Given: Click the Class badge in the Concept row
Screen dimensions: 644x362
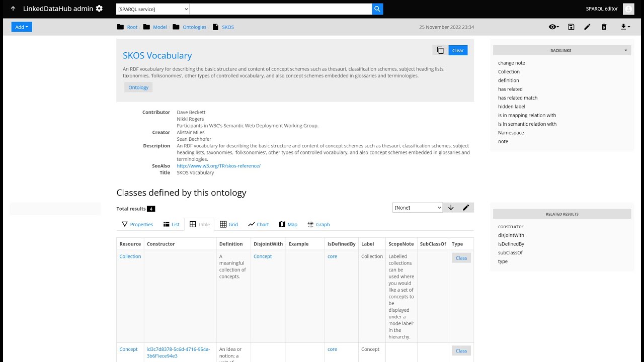Looking at the screenshot, I should (x=461, y=351).
